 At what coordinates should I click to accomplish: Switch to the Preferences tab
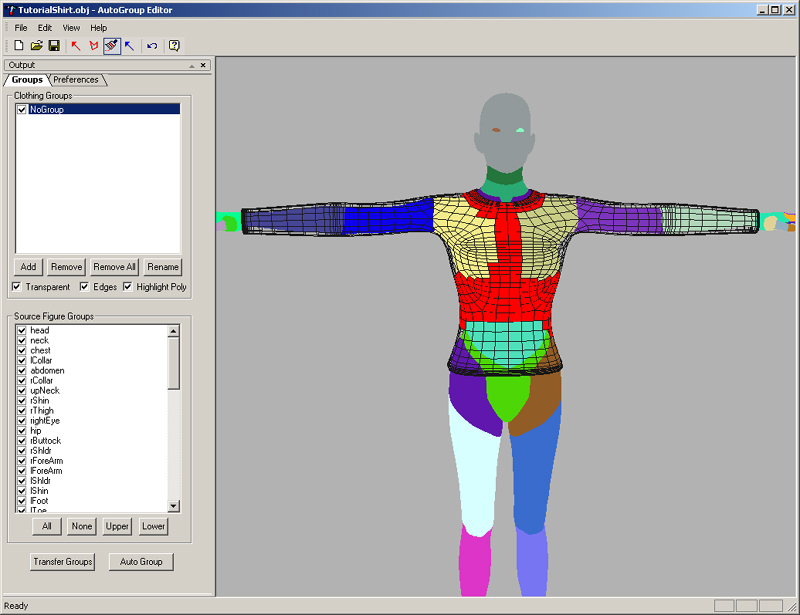(x=76, y=80)
